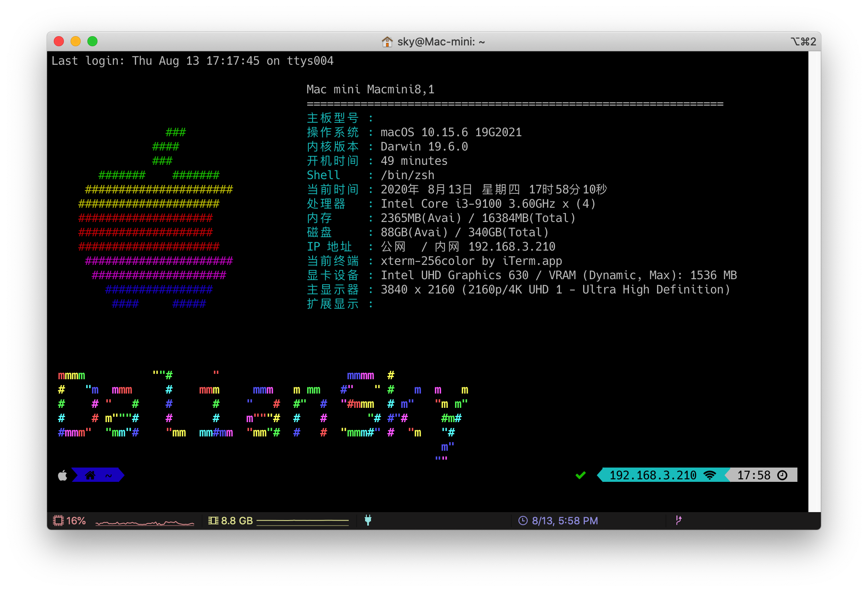Click the '公网 / 内网 192.168.3.210' IP value
This screenshot has width=868, height=592.
[x=468, y=247]
